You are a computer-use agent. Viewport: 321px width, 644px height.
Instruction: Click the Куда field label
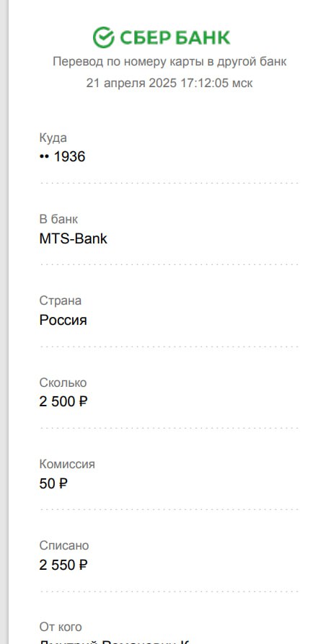point(53,138)
